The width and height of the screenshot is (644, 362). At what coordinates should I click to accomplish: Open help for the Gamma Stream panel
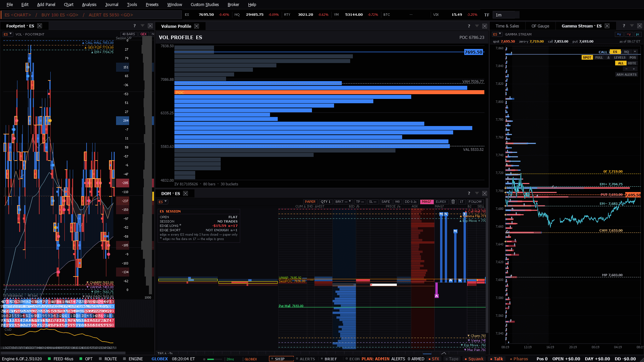[624, 26]
